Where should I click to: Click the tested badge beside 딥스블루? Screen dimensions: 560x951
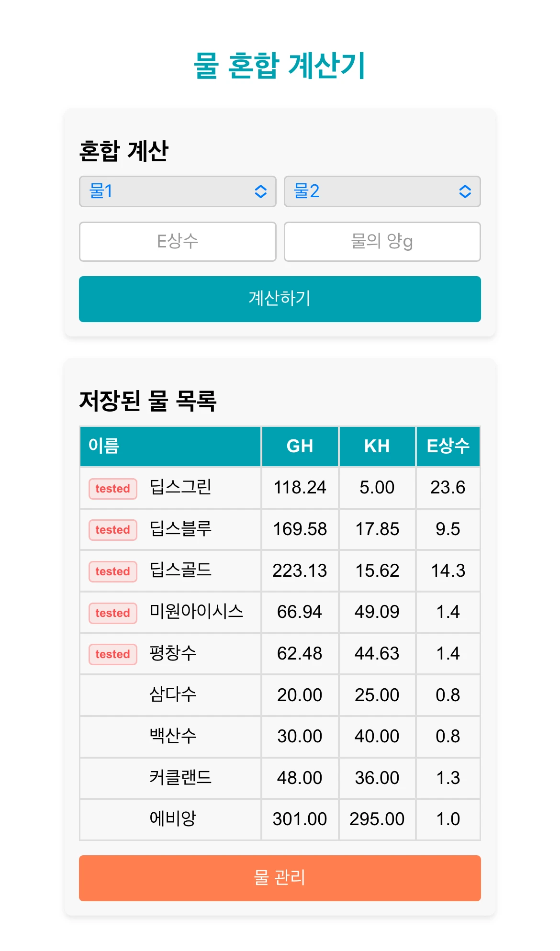point(112,530)
